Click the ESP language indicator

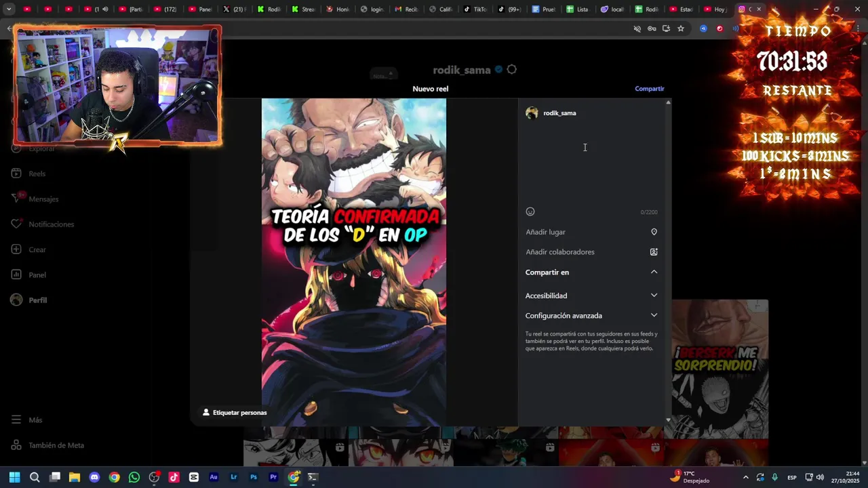(791, 477)
